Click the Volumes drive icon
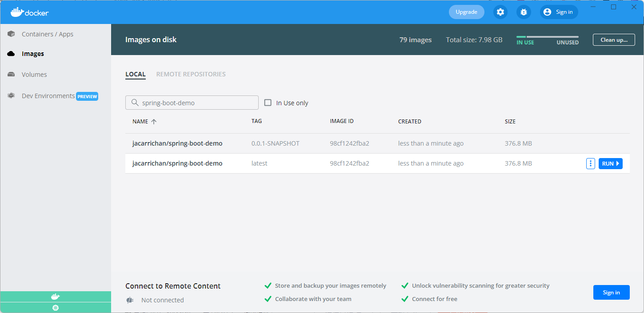The height and width of the screenshot is (313, 644). [x=11, y=75]
